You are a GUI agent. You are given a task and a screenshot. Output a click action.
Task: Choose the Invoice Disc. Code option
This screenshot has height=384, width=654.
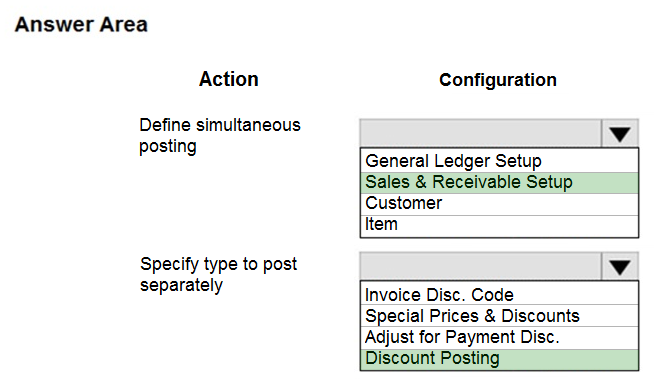point(499,294)
